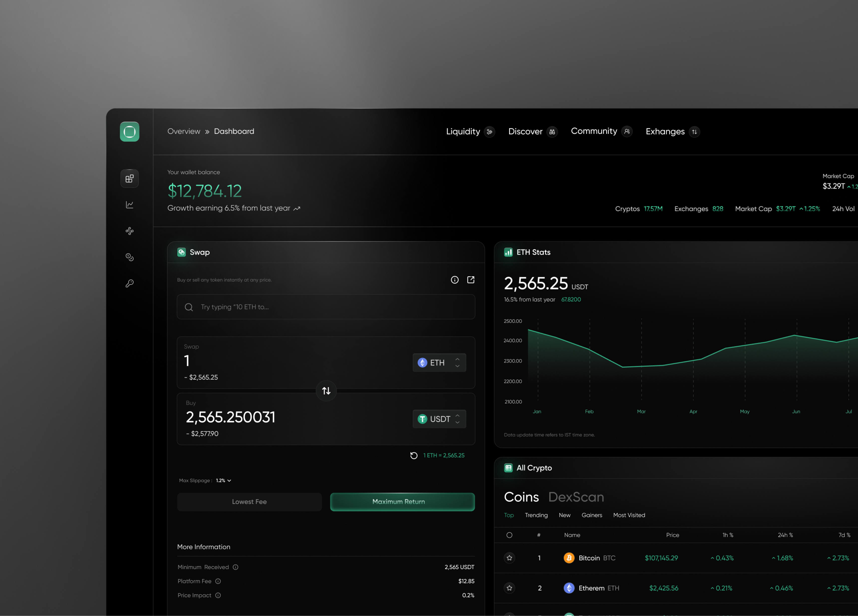858x616 pixels.
Task: Focus the Try typing 10 ETH search field
Action: pyautogui.click(x=326, y=307)
